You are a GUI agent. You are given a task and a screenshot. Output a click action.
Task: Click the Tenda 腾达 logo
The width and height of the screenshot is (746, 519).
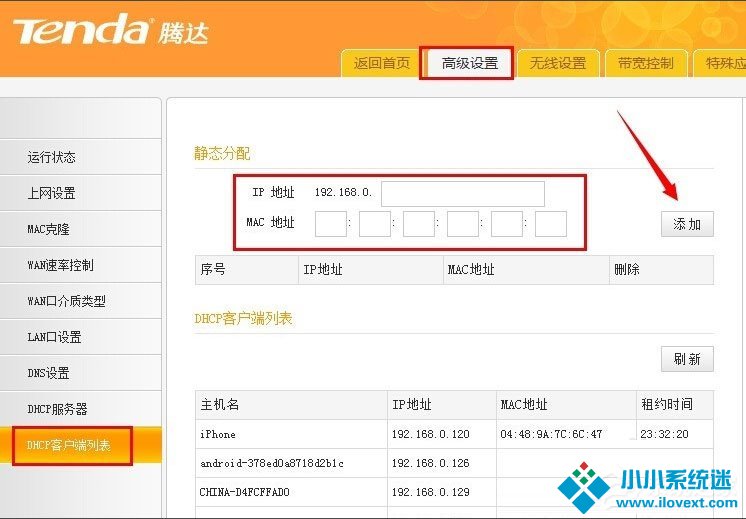[110, 30]
